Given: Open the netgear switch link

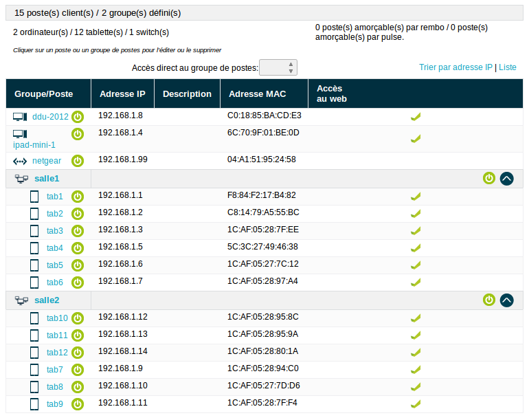Looking at the screenshot, I should pyautogui.click(x=47, y=161).
